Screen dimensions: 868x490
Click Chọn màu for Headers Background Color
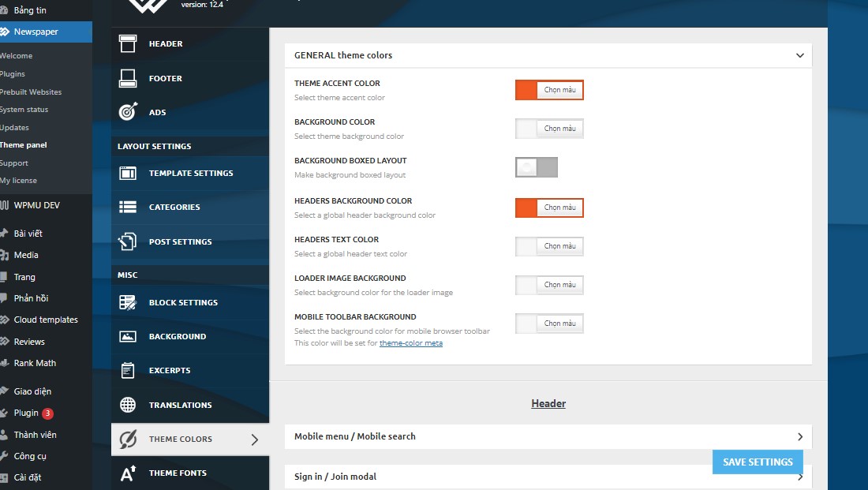559,208
